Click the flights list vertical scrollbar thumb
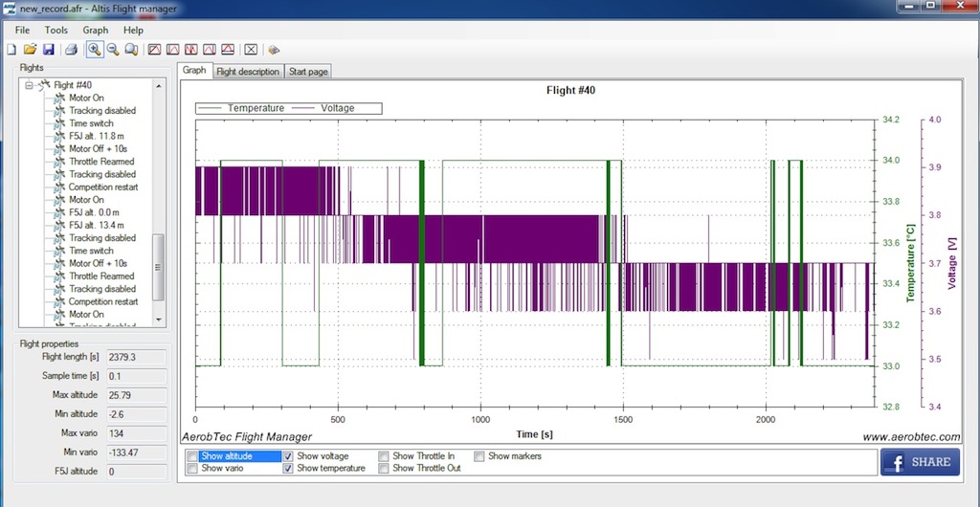 coord(160,266)
